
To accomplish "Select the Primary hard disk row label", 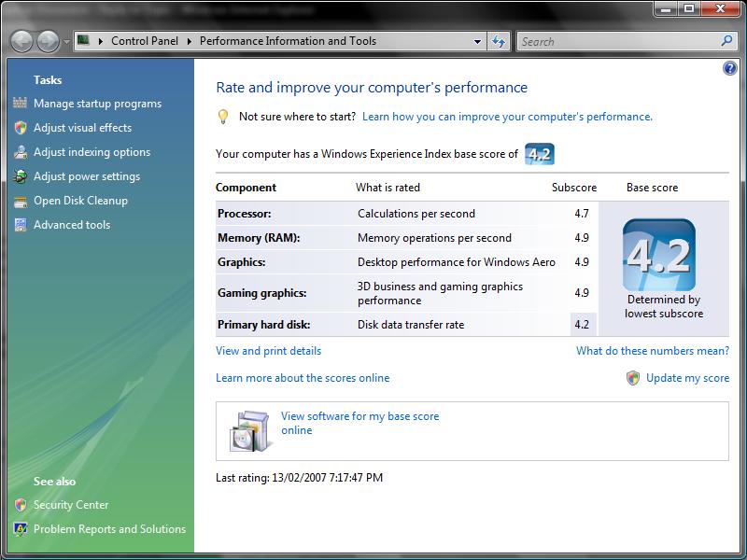I will pos(264,325).
